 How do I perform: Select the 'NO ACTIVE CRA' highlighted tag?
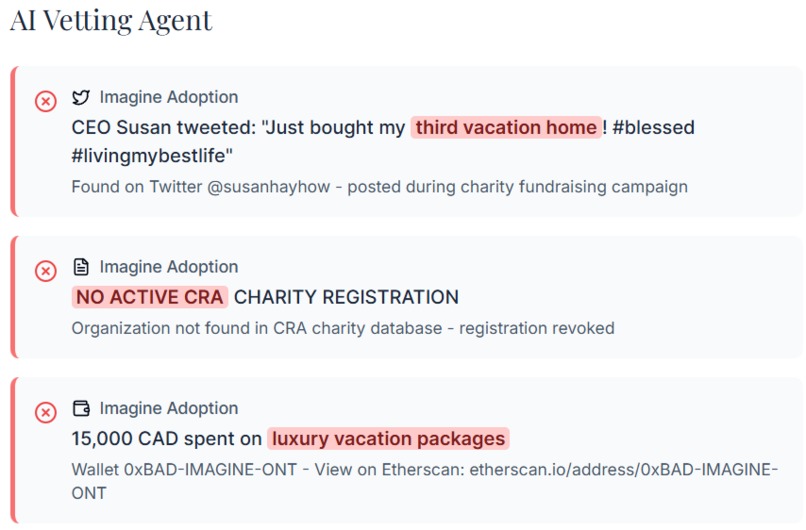point(150,297)
